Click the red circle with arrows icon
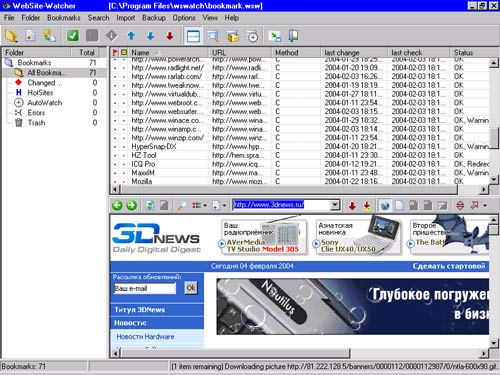The height and width of the screenshot is (375, 500). [460, 205]
